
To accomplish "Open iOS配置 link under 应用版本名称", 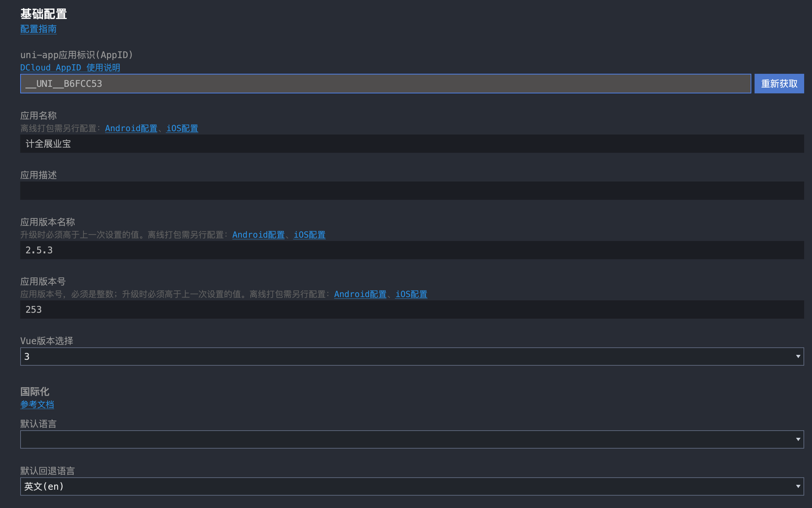I will tap(309, 235).
